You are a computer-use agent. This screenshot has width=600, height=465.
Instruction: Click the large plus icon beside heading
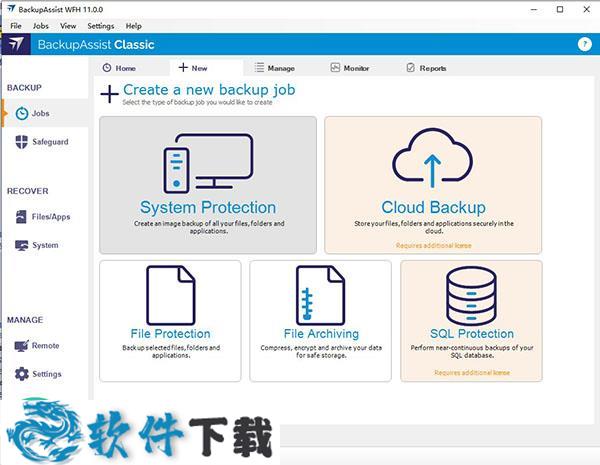pos(109,94)
